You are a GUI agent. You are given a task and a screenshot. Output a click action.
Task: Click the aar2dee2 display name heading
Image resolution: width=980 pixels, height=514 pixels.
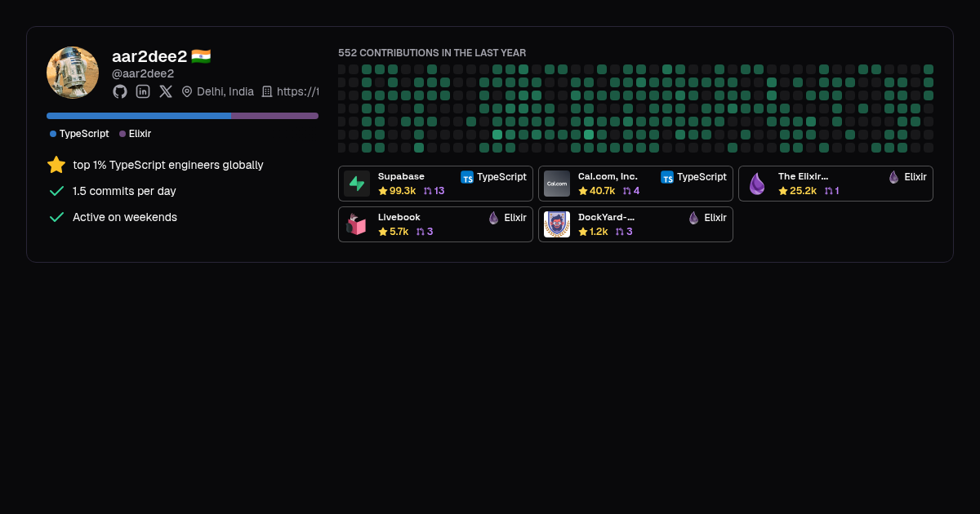149,56
